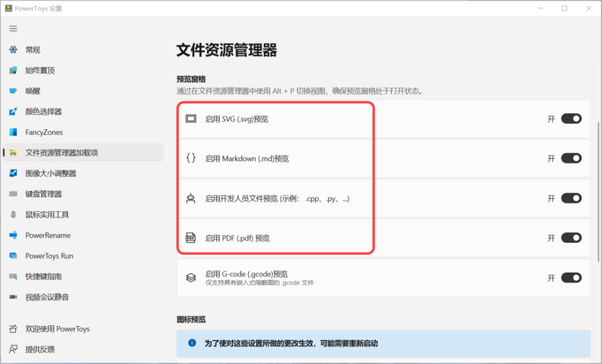Click the 预览窗格 section heading

[191, 79]
